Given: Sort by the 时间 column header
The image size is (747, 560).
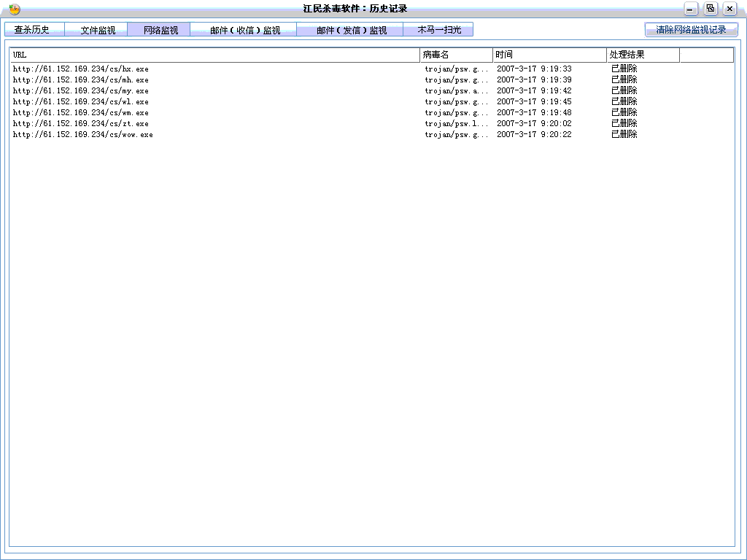Looking at the screenshot, I should (x=550, y=55).
